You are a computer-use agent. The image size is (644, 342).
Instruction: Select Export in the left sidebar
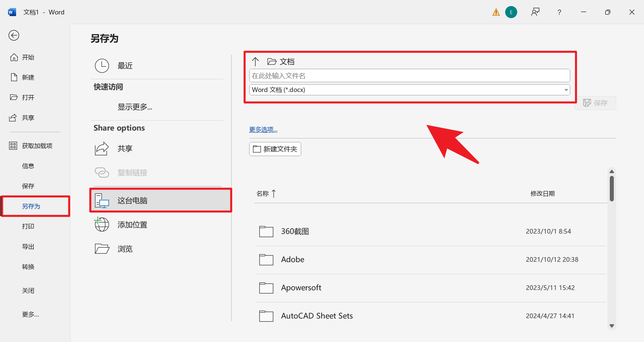coord(28,247)
